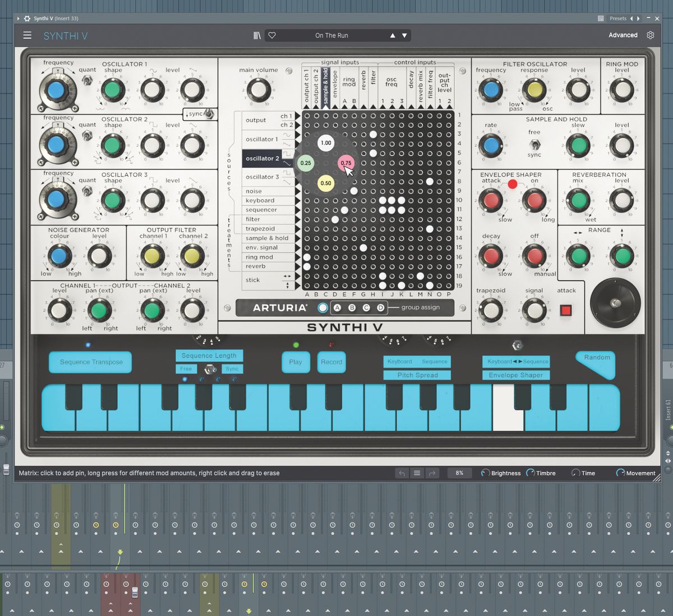The image size is (673, 616).
Task: Open the Advanced panel
Action: coord(623,35)
